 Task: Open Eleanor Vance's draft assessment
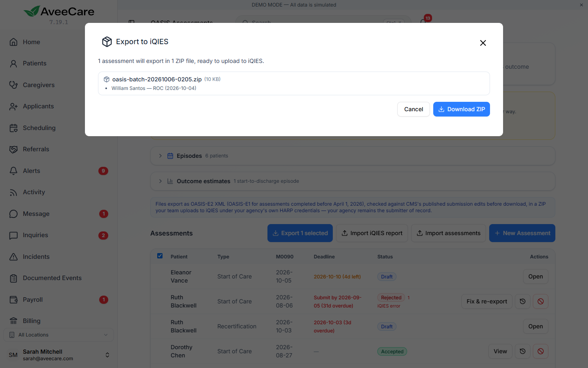click(536, 276)
